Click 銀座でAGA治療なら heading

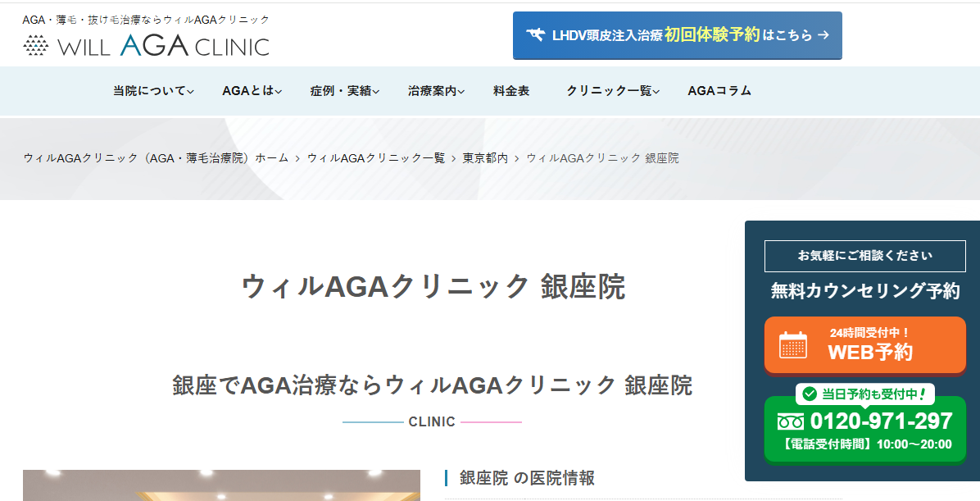[x=433, y=385]
